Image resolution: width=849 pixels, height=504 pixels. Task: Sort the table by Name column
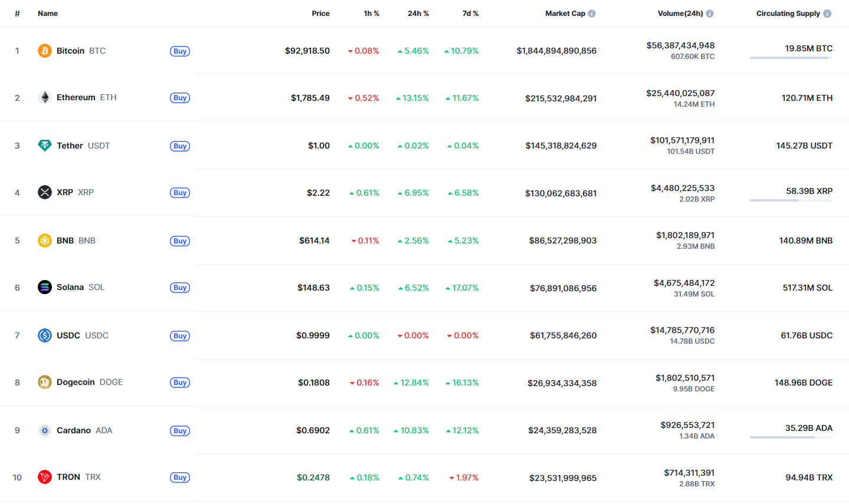pos(48,14)
